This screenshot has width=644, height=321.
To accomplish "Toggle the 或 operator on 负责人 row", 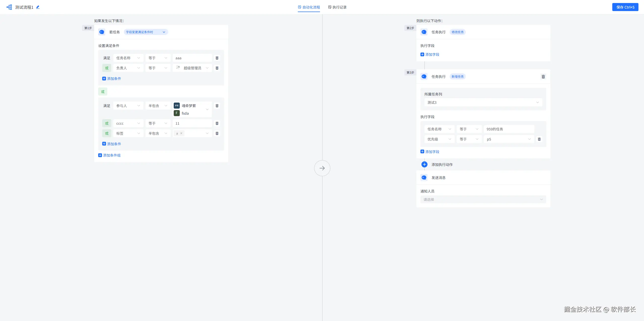I will pyautogui.click(x=106, y=68).
